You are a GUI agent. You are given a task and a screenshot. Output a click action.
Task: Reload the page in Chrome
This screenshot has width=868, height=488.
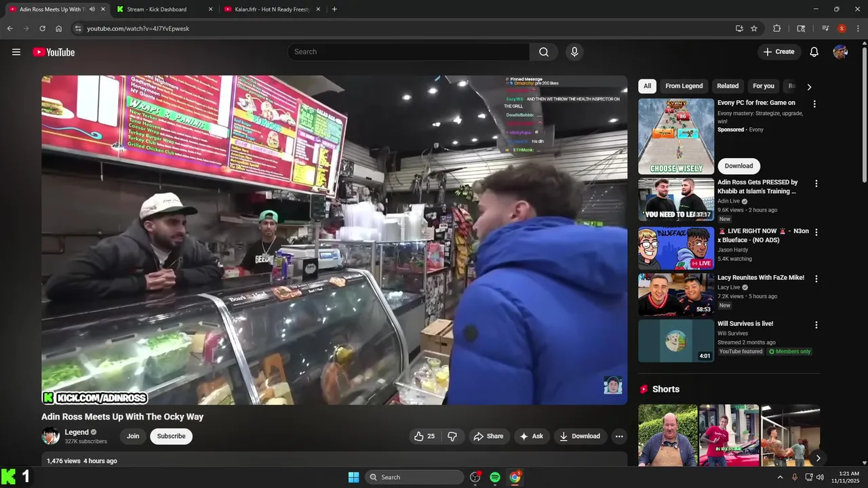tap(42, 28)
